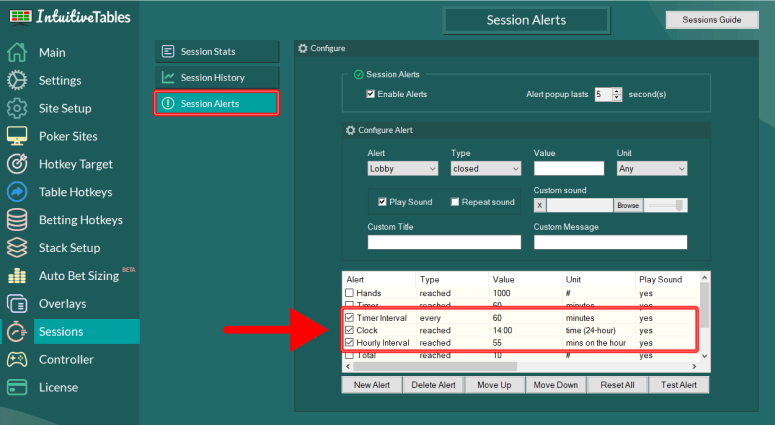
Task: Switch to Session Stats tab
Action: point(217,51)
